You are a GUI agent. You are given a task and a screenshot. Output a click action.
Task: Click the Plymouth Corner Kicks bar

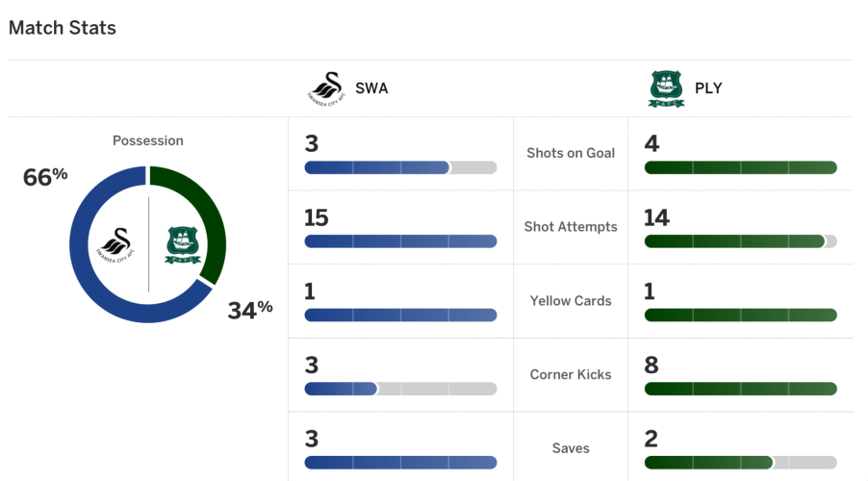(740, 389)
